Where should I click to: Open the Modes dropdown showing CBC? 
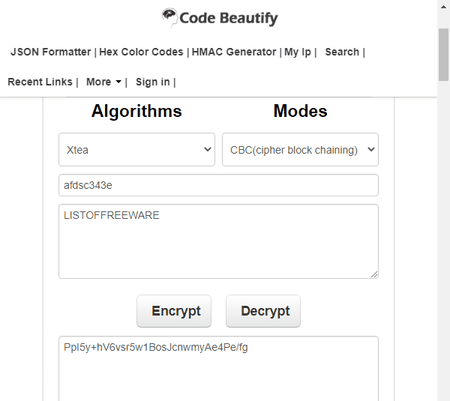[x=300, y=150]
